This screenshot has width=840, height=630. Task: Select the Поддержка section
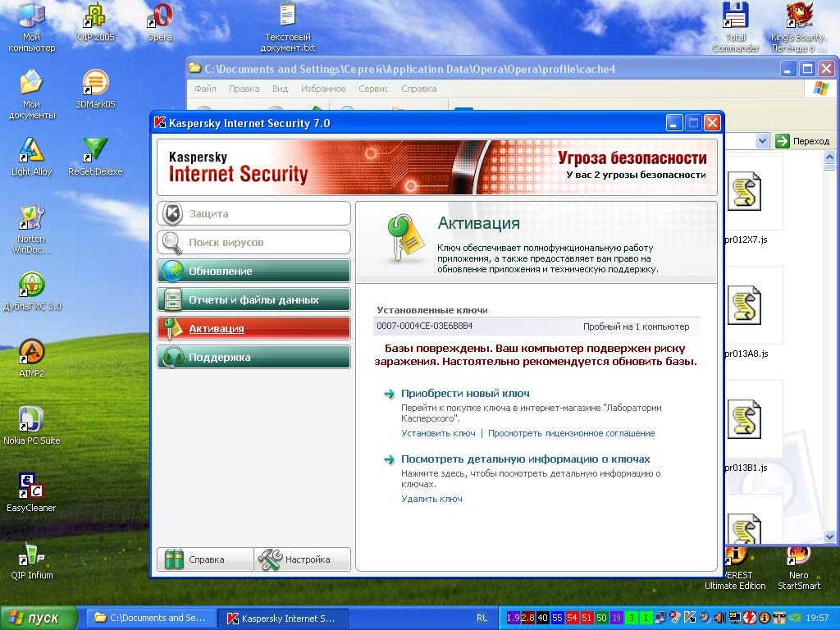tap(253, 358)
